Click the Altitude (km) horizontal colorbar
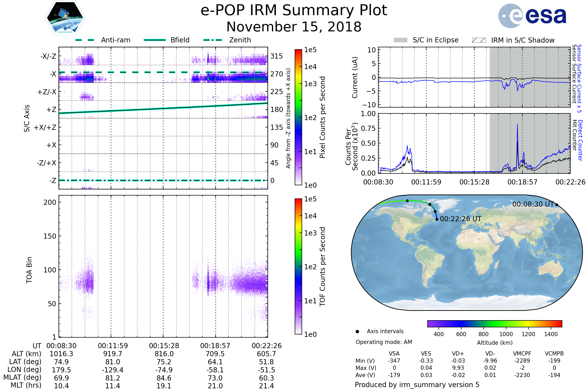The width and height of the screenshot is (588, 392). [x=494, y=323]
